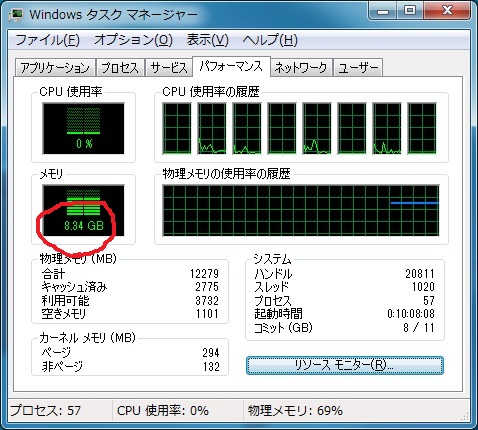478x430 pixels.
Task: Open the オプション(O) menu
Action: click(133, 40)
